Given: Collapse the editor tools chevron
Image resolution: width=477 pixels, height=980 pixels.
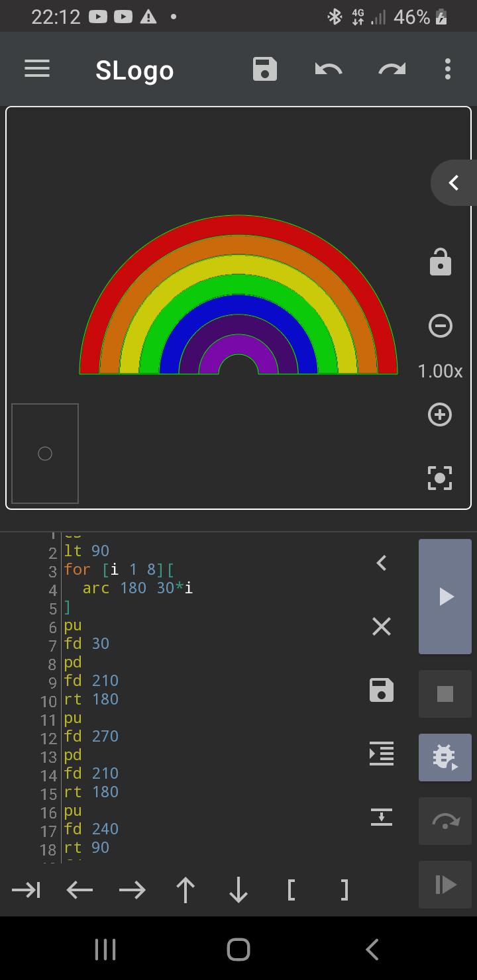Looking at the screenshot, I should pyautogui.click(x=382, y=563).
